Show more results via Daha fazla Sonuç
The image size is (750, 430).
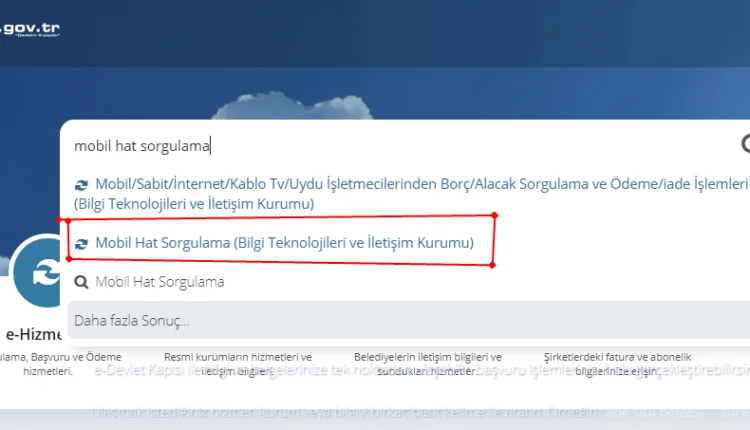[408, 320]
